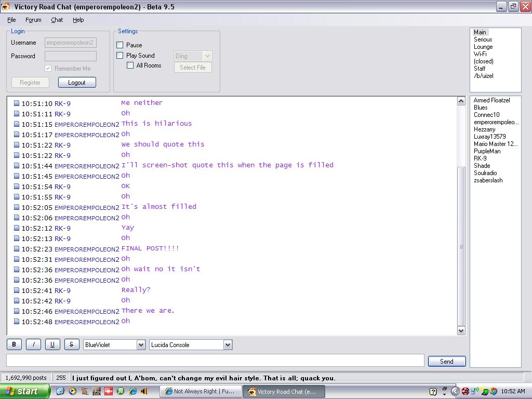This screenshot has height=399, width=532.
Task: Check the Play Sound option
Action: (120, 56)
